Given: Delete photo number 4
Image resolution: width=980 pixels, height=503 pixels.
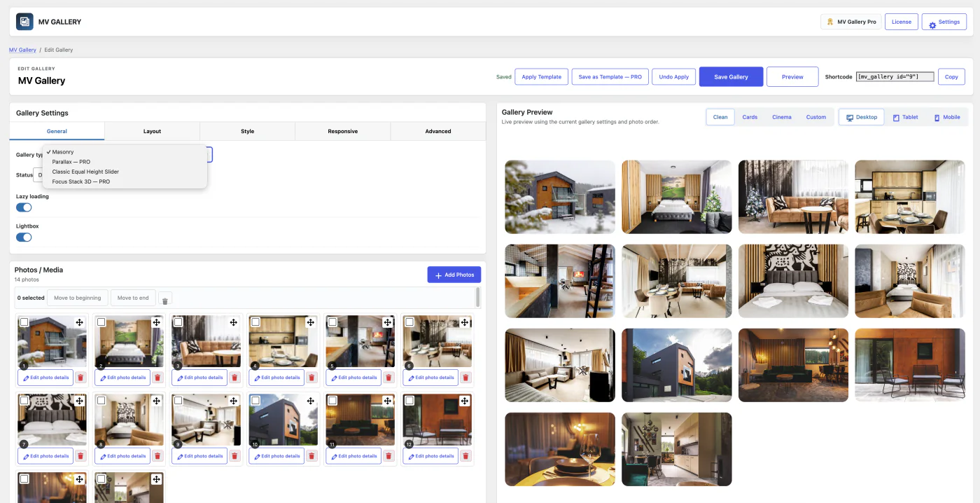Looking at the screenshot, I should click(311, 378).
